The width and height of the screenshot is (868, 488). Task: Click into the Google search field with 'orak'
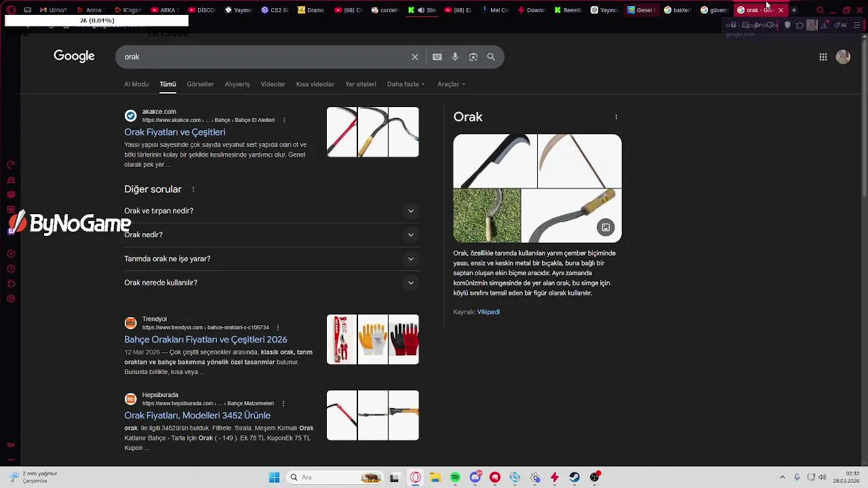click(264, 57)
